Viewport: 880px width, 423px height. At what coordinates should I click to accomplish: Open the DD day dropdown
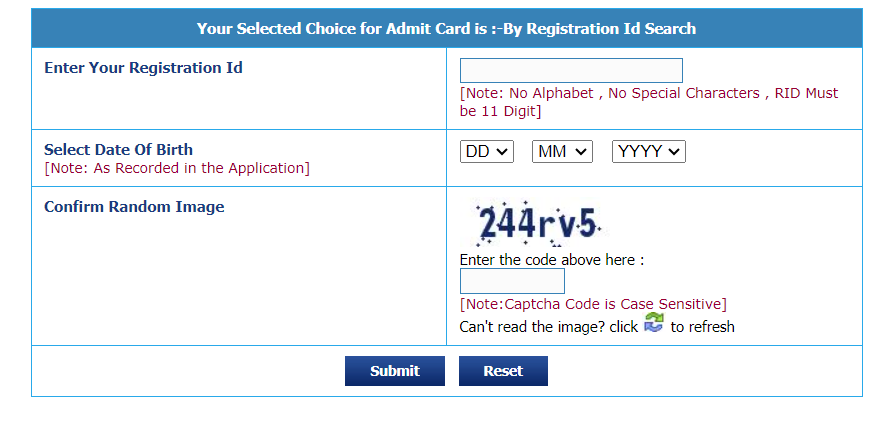[487, 151]
